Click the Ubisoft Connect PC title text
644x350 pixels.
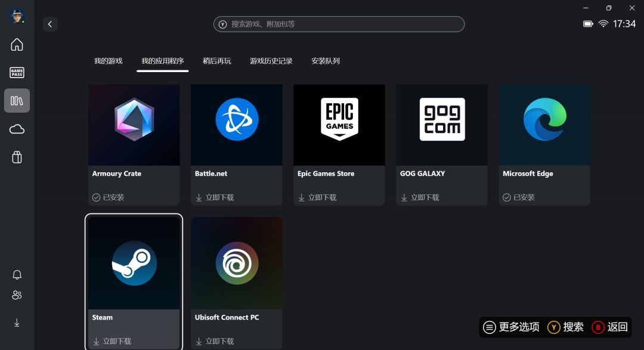click(227, 318)
